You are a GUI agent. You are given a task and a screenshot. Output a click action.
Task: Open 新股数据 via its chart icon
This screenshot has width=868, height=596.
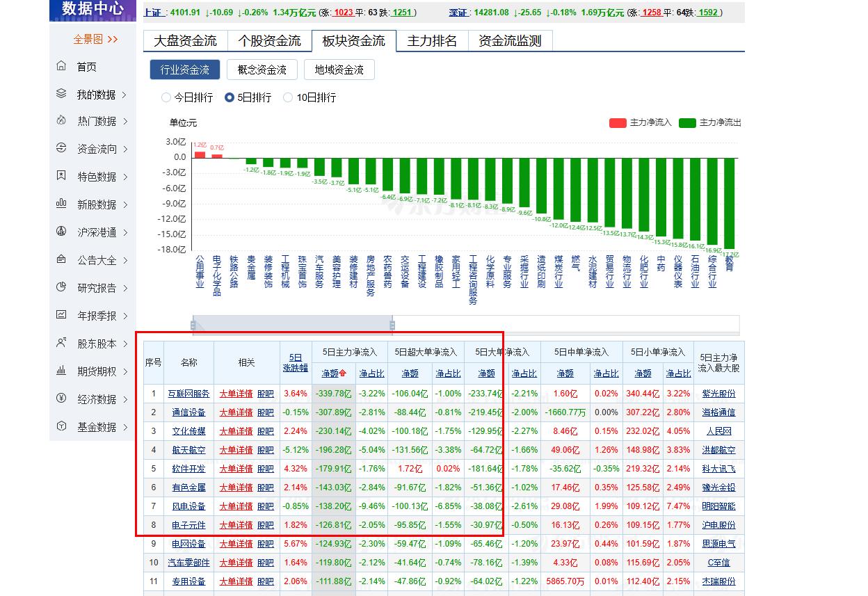coord(61,204)
